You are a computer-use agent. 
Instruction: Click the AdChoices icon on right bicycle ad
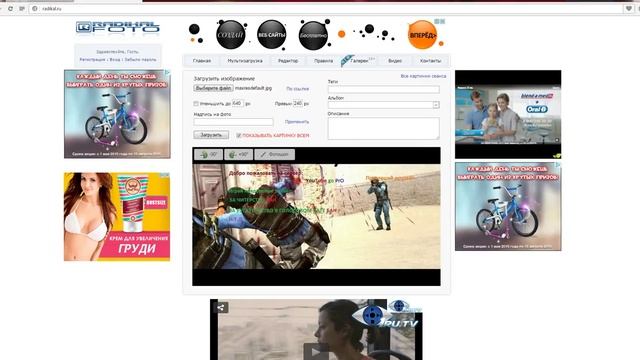point(558,165)
